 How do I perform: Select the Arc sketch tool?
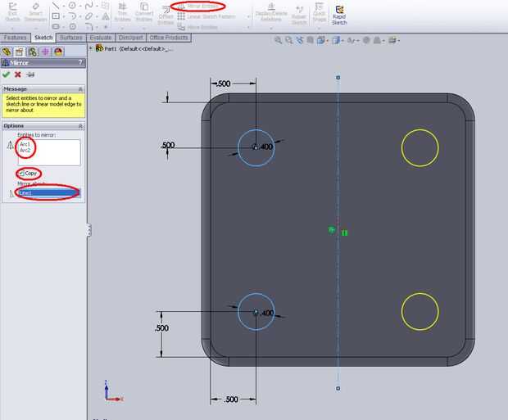coord(72,16)
